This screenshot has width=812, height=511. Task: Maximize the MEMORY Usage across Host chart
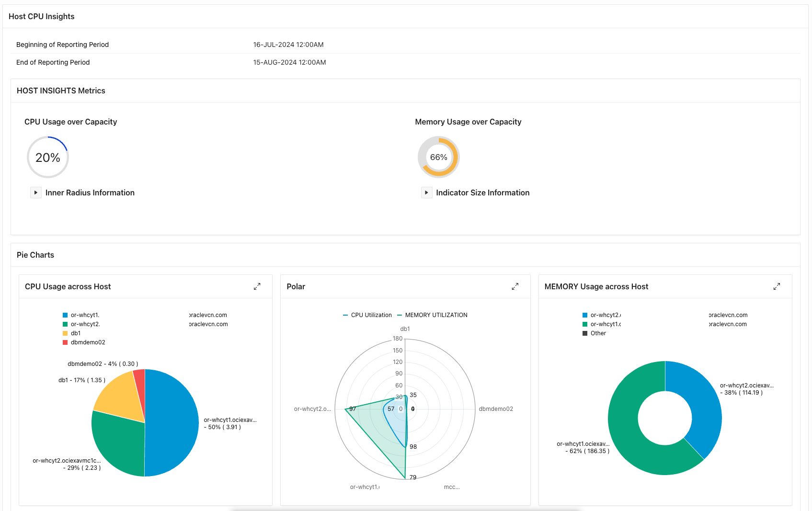[777, 286]
